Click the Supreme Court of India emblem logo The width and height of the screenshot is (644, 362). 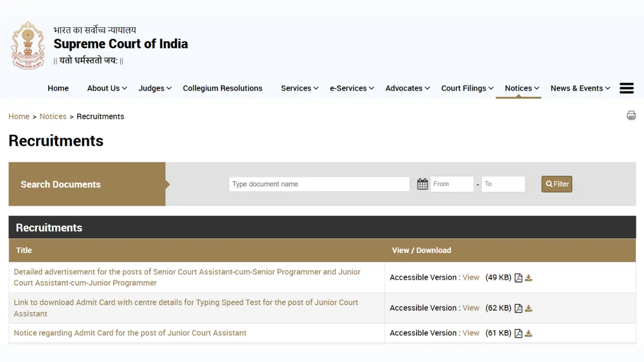point(28,45)
